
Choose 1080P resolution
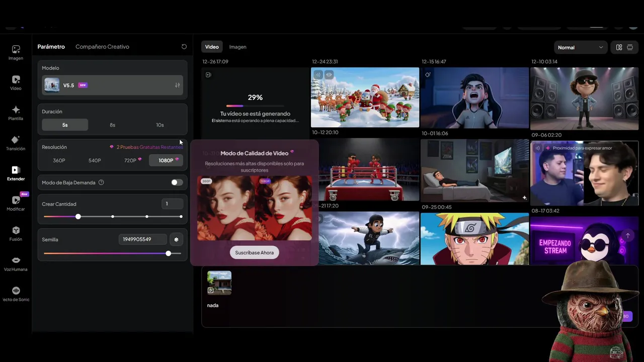click(x=167, y=160)
